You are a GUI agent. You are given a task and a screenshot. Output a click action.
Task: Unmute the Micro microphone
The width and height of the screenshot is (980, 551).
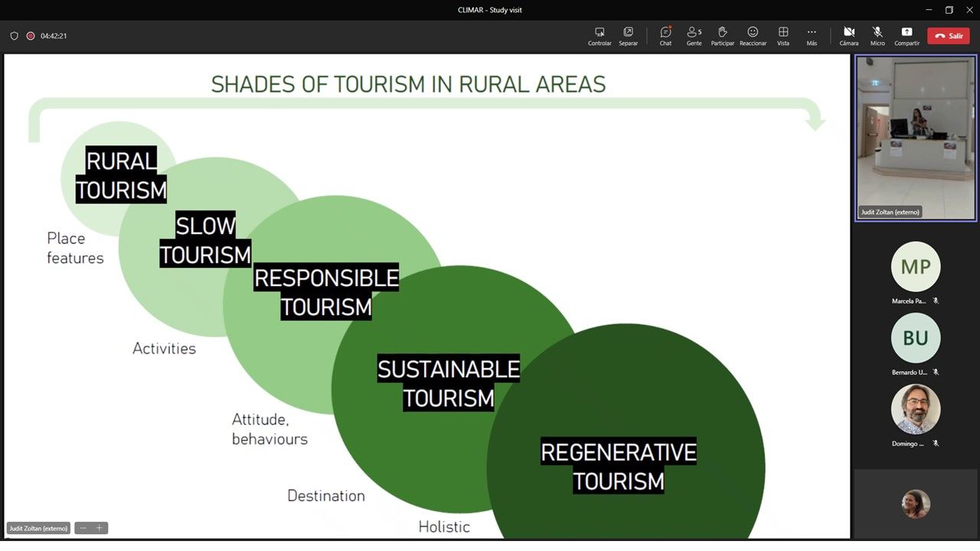pos(877,35)
